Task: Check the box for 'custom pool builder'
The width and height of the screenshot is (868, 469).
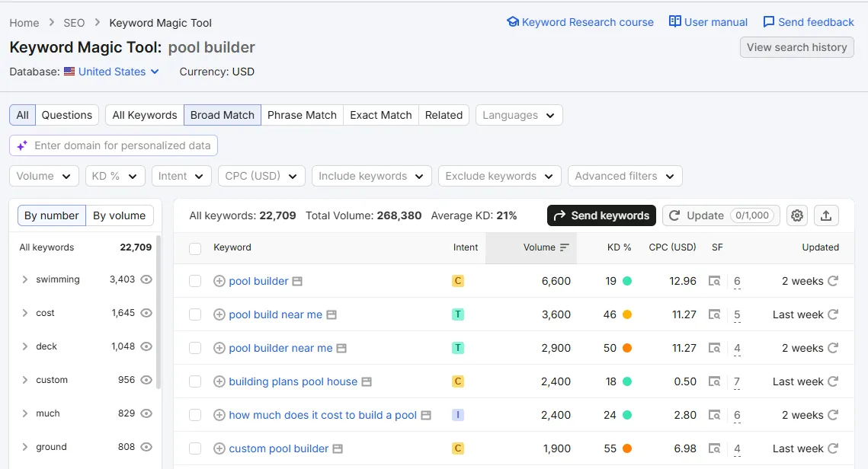Action: pyautogui.click(x=195, y=448)
